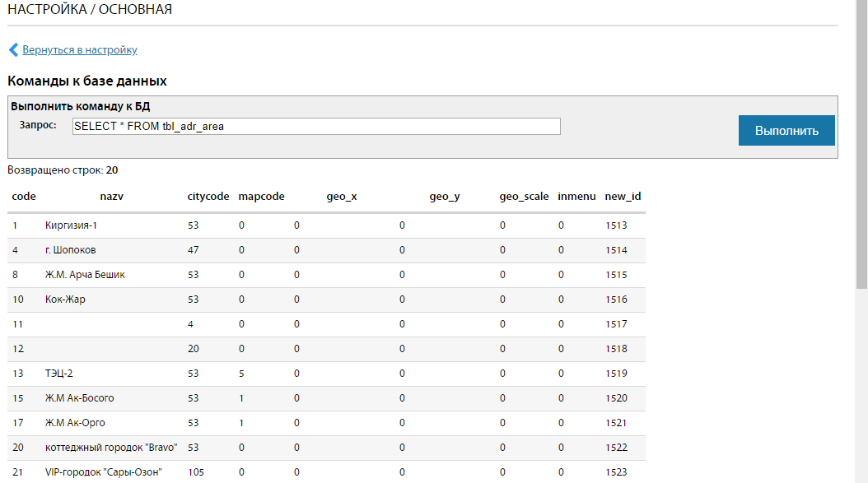Select the Кок-Жар cell

click(65, 300)
